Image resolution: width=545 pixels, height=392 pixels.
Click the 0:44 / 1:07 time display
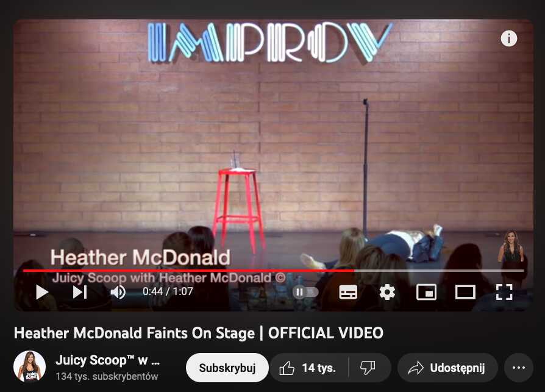coord(168,291)
